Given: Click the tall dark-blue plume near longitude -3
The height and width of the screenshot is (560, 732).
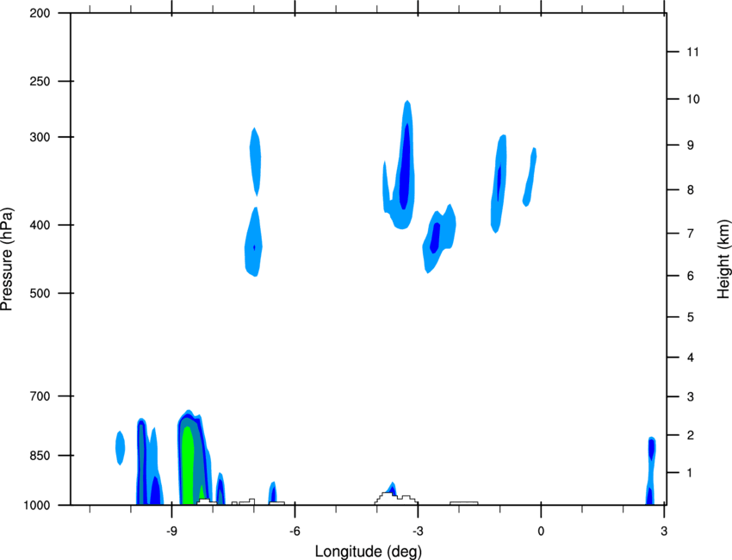Looking at the screenshot, I should pyautogui.click(x=406, y=165).
